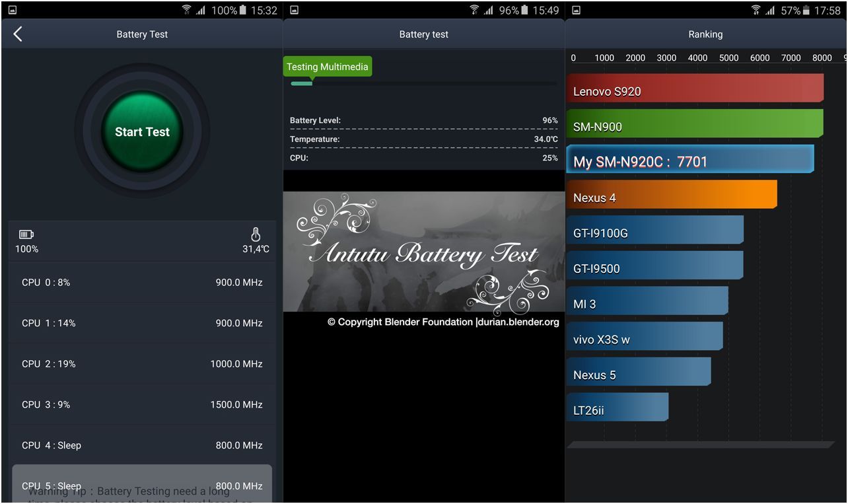Image resolution: width=848 pixels, height=504 pixels.
Task: Tap the battery level icon showing 100%
Action: tap(26, 234)
